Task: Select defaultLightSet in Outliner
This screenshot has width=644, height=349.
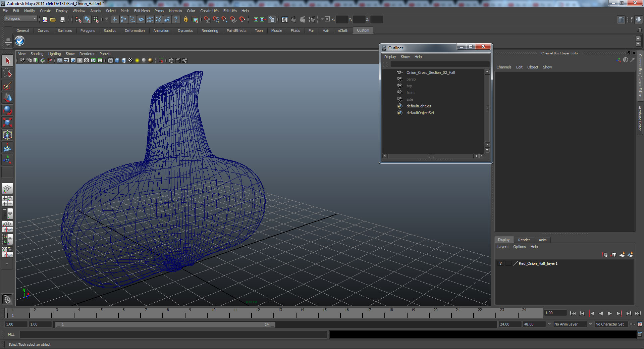Action: (419, 106)
